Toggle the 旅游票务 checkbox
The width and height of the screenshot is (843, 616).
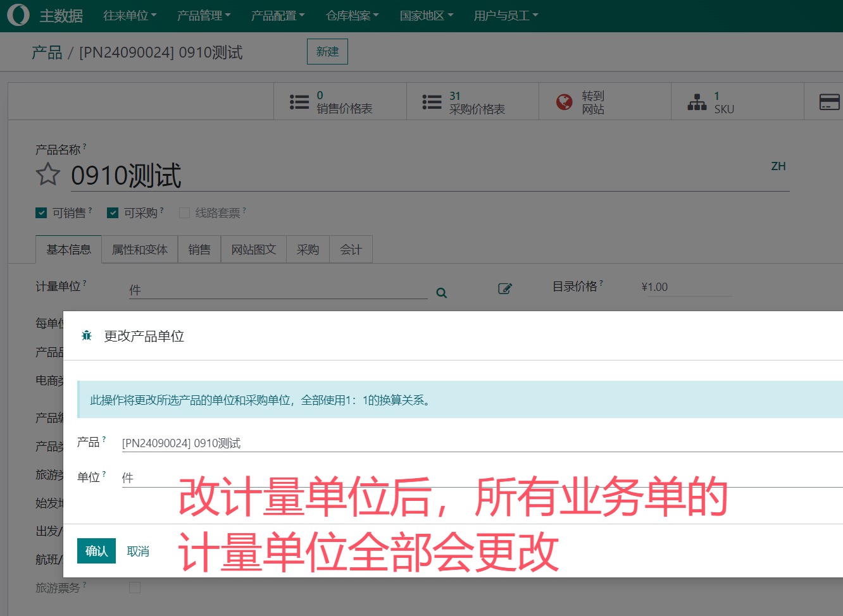pos(135,588)
